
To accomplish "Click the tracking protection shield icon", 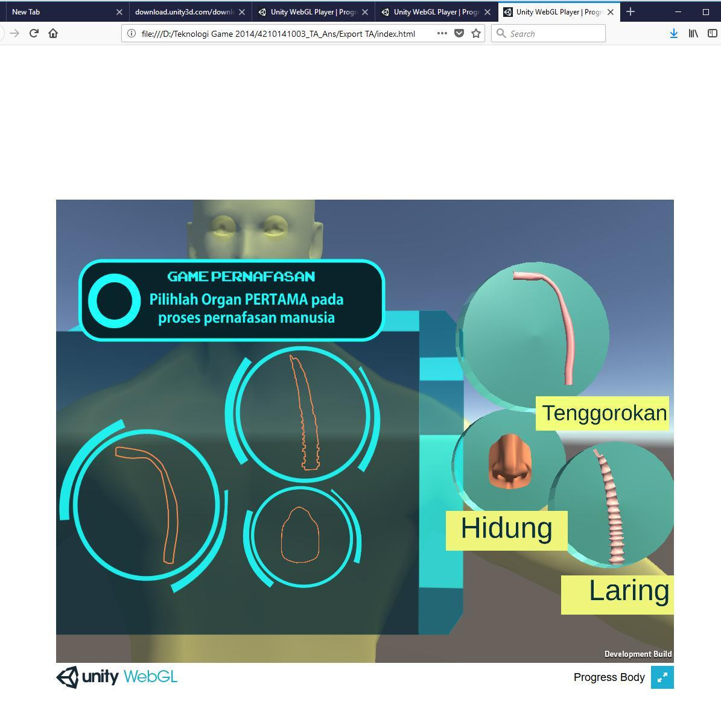I will [x=459, y=33].
